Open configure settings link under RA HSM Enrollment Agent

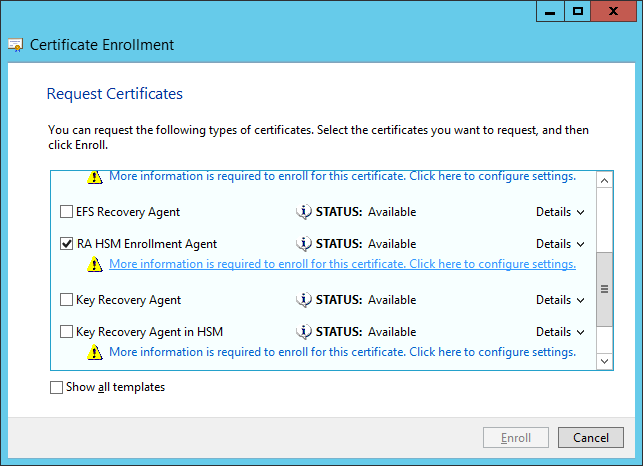342,264
